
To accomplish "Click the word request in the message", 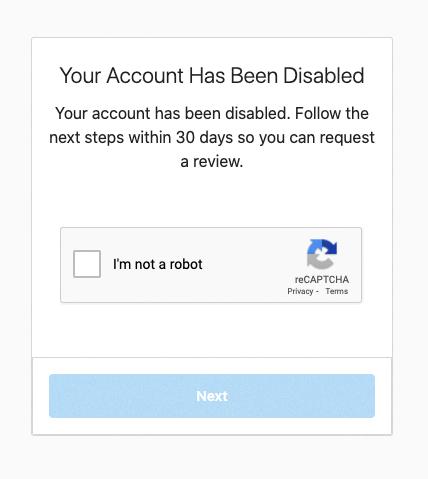I will (x=347, y=138).
